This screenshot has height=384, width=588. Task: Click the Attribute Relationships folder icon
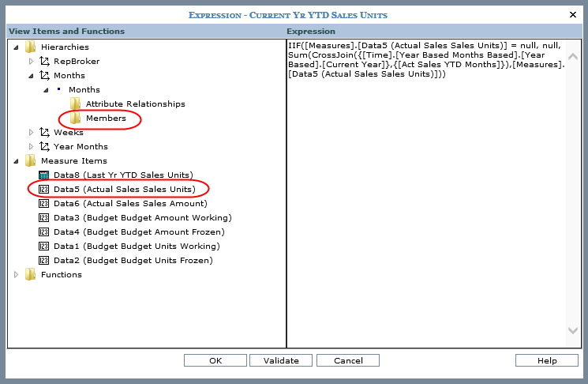pos(75,104)
